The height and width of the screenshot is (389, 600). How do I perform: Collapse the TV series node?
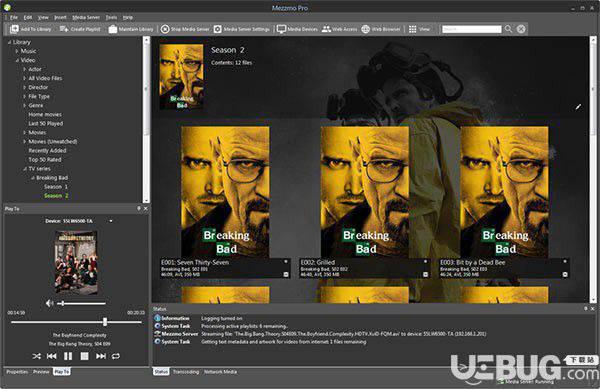[x=24, y=169]
